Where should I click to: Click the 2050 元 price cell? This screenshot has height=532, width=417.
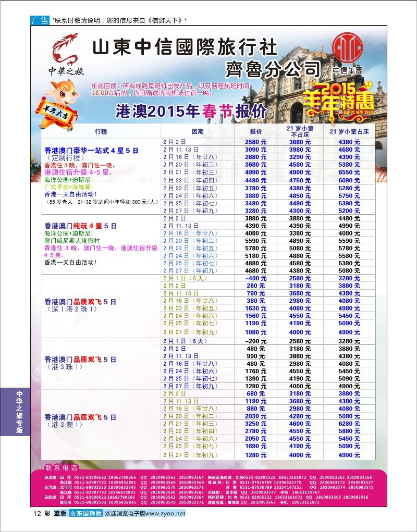(x=256, y=439)
